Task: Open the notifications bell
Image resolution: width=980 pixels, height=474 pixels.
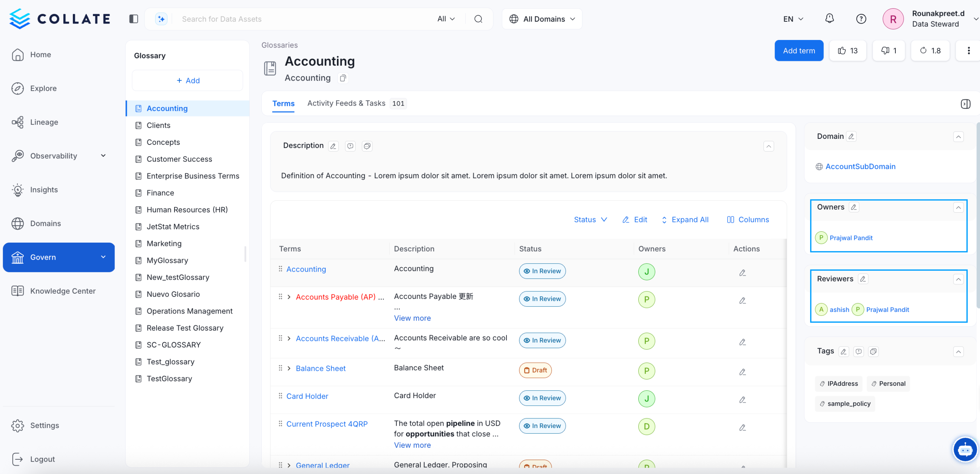Action: click(x=829, y=18)
